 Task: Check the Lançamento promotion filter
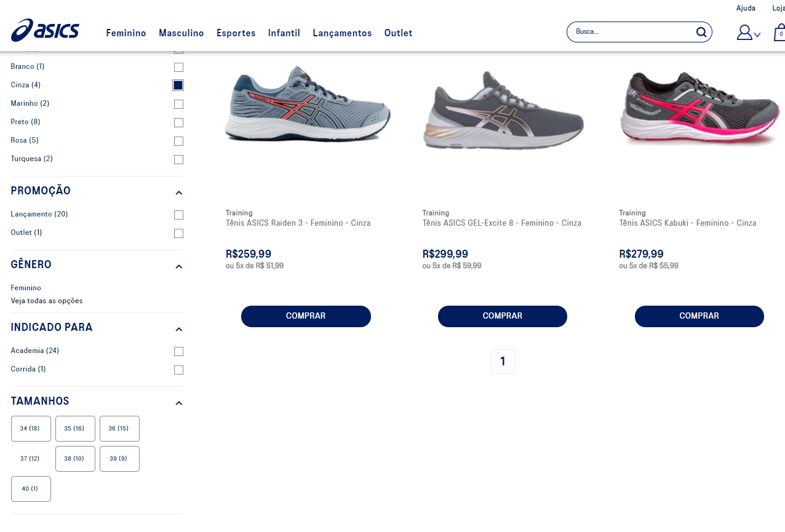178,215
